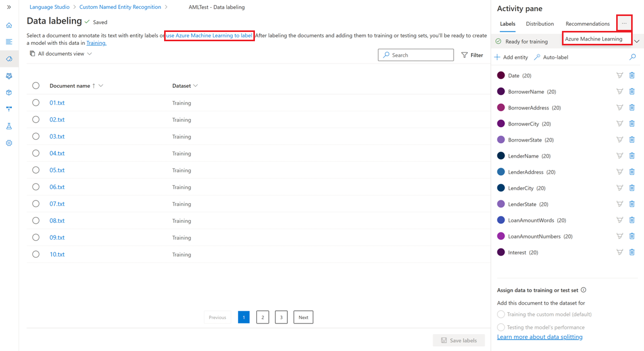Open the All documents view dropdown
644x351 pixels.
61,54
